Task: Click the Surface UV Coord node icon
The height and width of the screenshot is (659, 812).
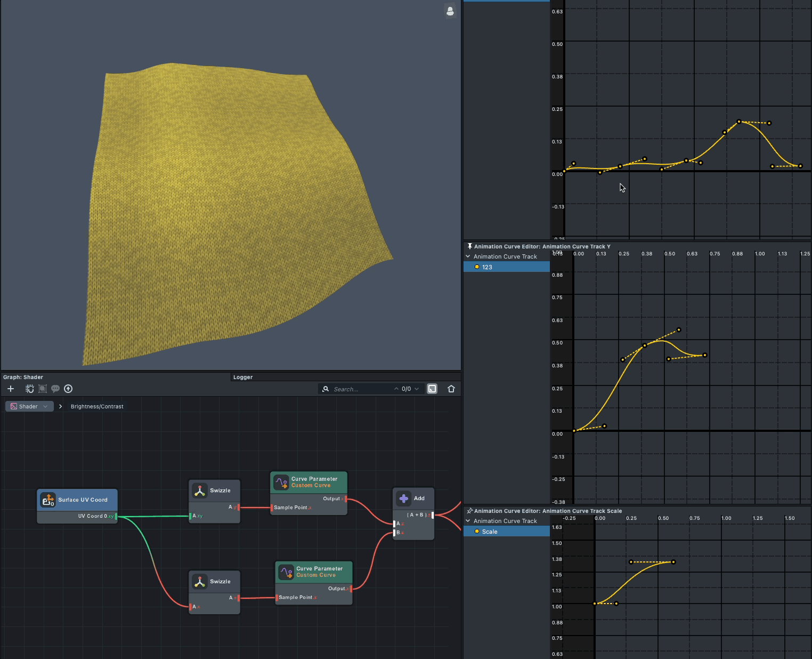Action: pos(48,500)
